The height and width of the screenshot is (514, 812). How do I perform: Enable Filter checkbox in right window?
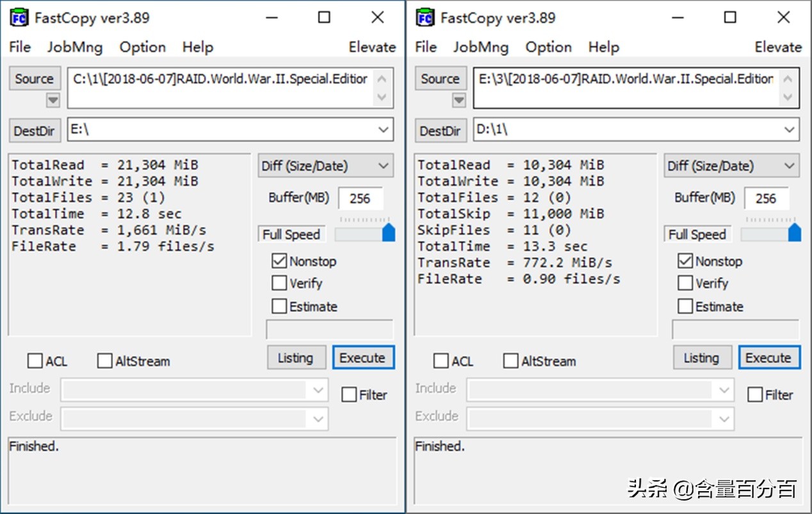pos(755,395)
